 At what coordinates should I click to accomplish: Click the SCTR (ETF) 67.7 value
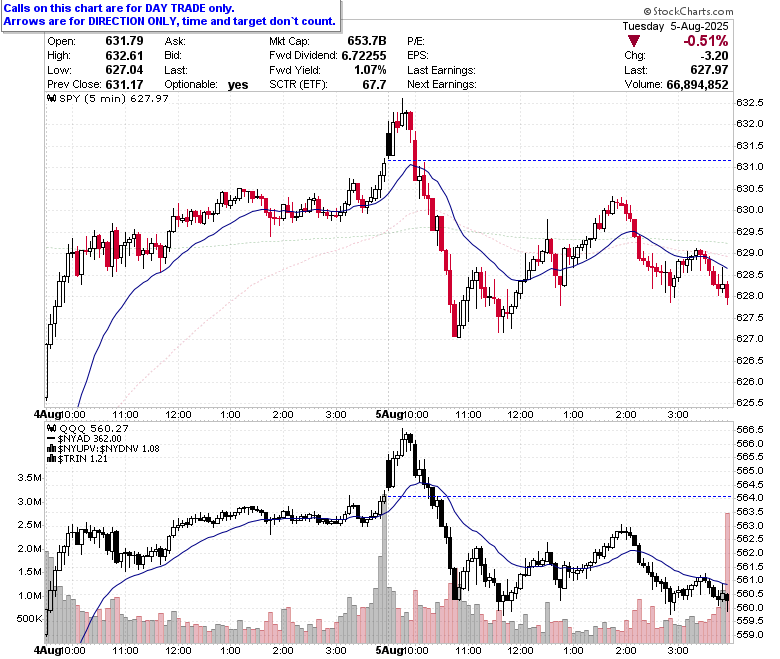(374, 85)
